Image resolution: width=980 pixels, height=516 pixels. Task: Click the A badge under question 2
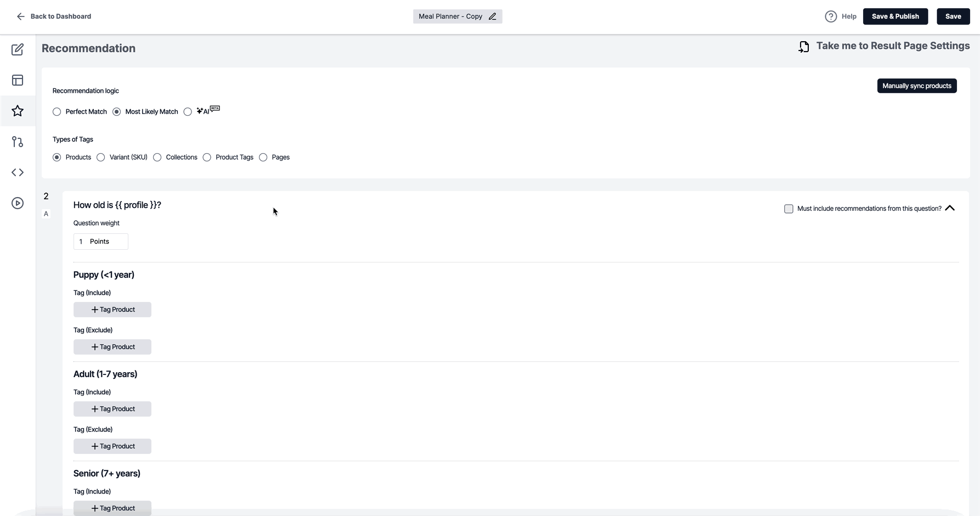click(46, 214)
